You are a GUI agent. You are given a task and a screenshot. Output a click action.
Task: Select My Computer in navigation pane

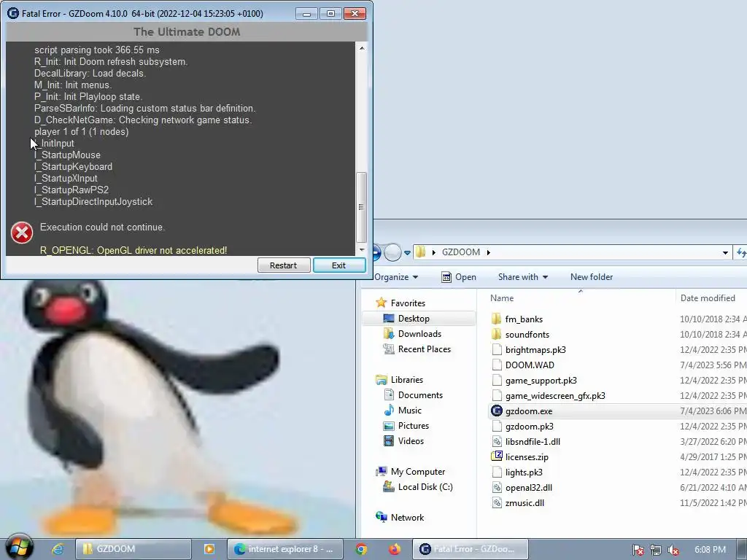(418, 472)
